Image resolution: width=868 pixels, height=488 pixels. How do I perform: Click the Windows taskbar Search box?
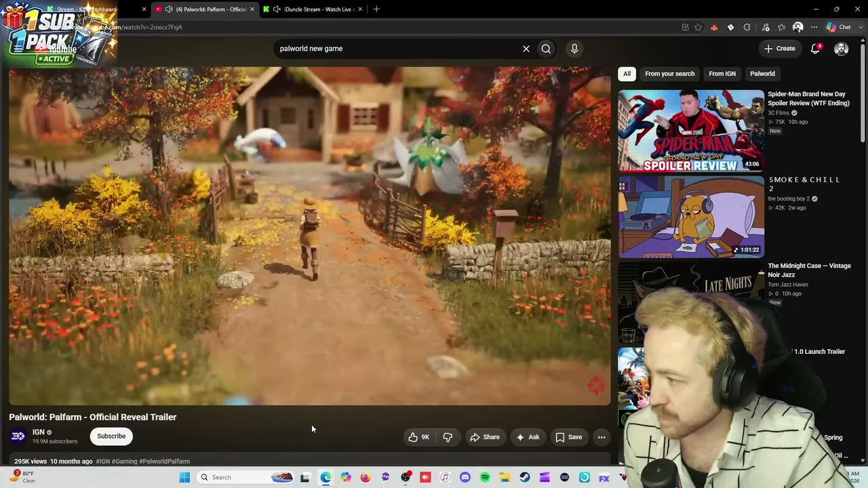click(x=246, y=477)
